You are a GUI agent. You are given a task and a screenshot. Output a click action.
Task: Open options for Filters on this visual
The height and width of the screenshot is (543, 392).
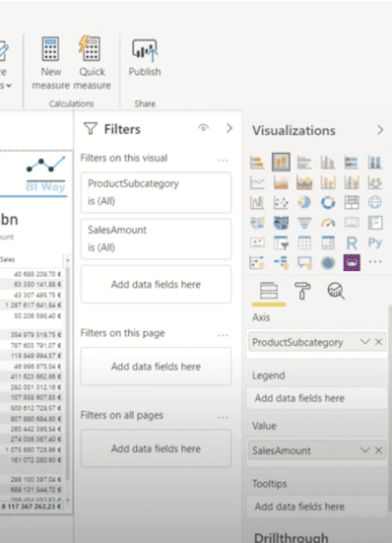(223, 160)
